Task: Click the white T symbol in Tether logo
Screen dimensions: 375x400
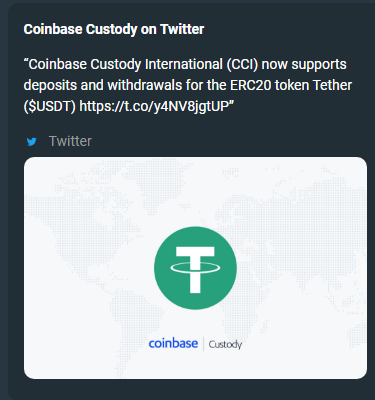Action: pyautogui.click(x=195, y=270)
